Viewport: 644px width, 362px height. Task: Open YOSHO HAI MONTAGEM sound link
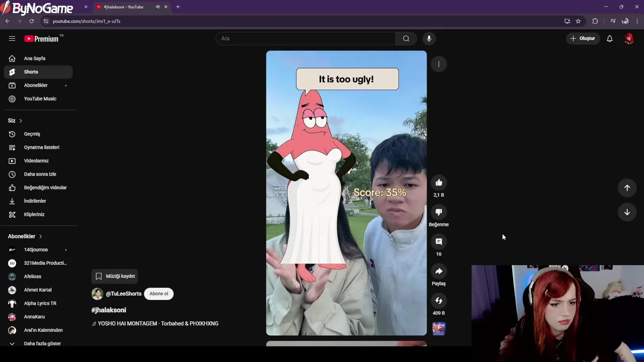pos(158,324)
